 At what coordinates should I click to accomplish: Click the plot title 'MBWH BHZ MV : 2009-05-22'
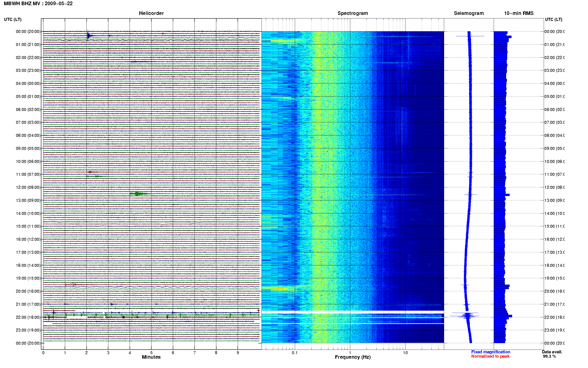click(38, 3)
